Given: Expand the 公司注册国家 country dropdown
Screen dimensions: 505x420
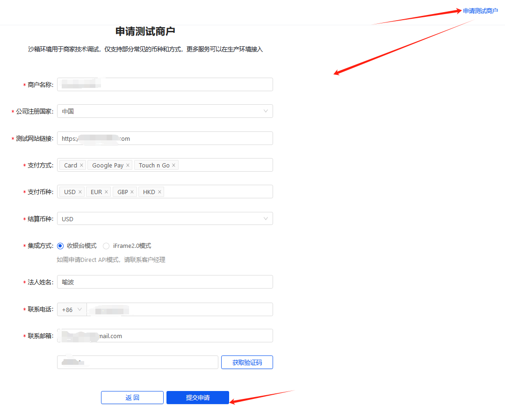Looking at the screenshot, I should pos(165,111).
